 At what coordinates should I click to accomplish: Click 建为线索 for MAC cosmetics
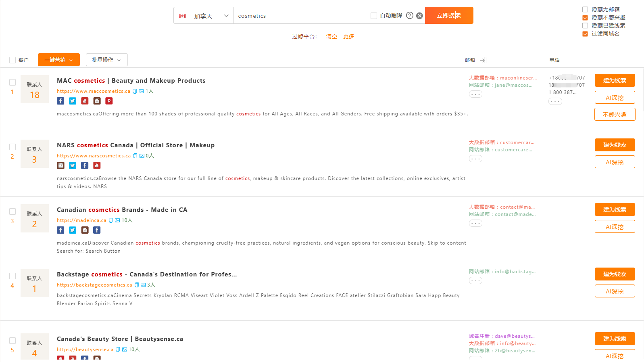pyautogui.click(x=615, y=80)
